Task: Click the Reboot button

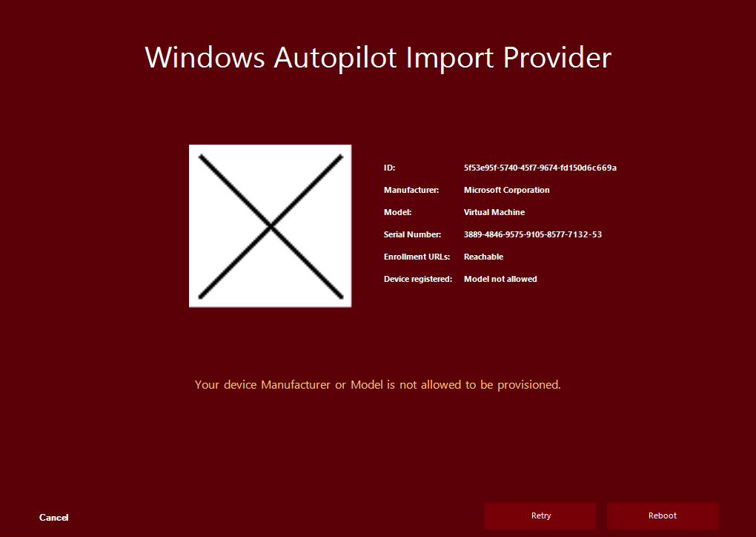Action: pos(662,515)
